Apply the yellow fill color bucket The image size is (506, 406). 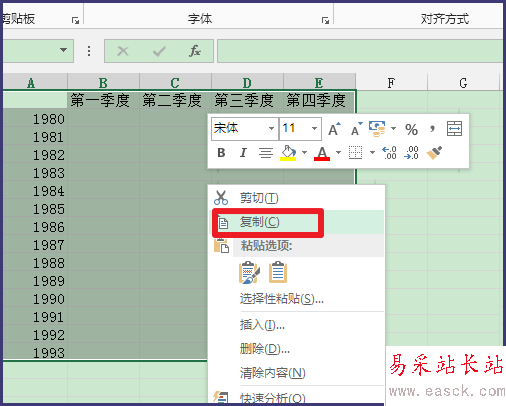pos(288,153)
